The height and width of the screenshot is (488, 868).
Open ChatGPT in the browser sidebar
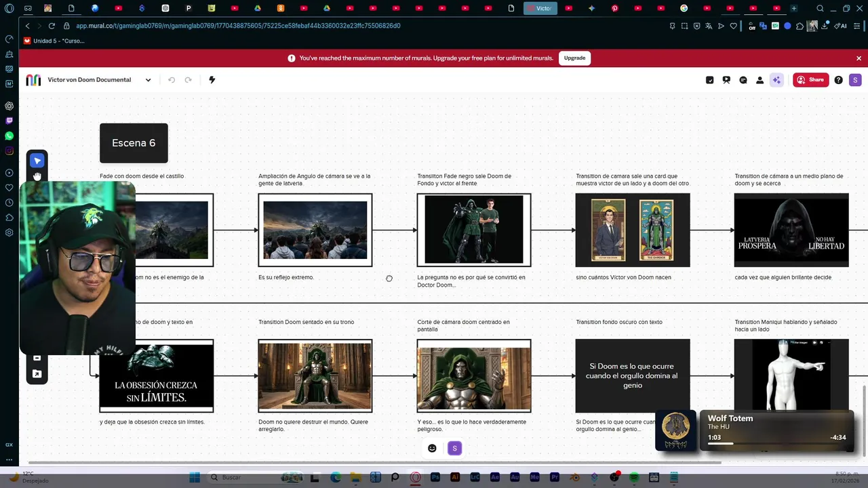click(9, 106)
